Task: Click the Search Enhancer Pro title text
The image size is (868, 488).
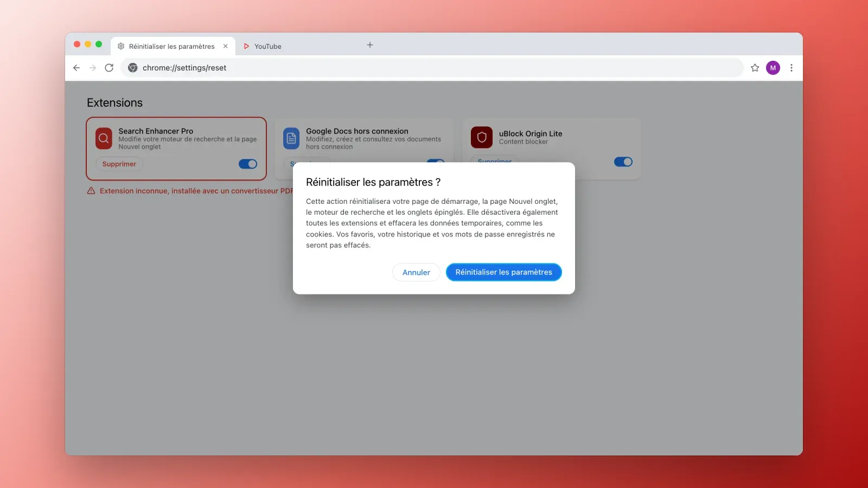Action: click(x=156, y=131)
